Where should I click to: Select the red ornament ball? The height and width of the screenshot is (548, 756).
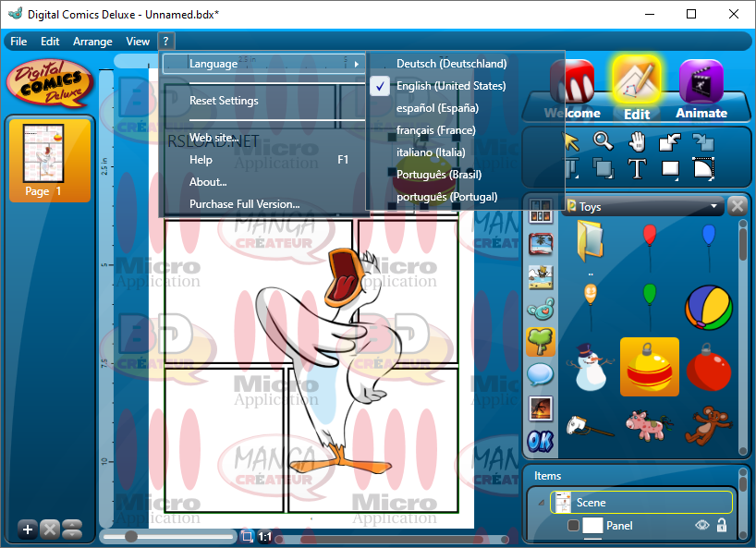[x=709, y=367]
